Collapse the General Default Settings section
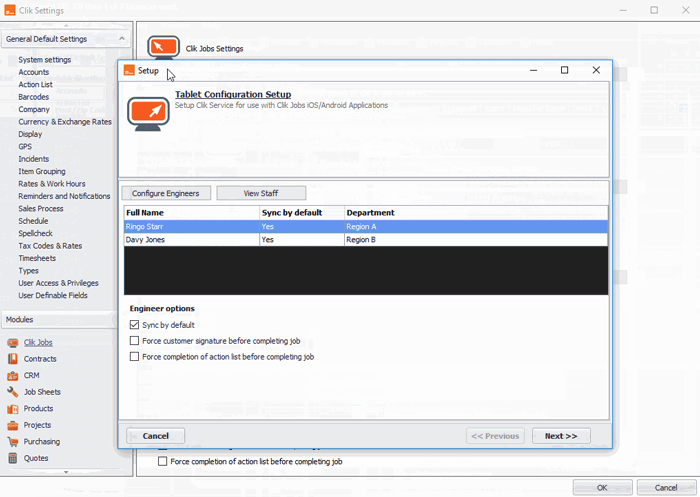The image size is (700, 497). (x=121, y=39)
